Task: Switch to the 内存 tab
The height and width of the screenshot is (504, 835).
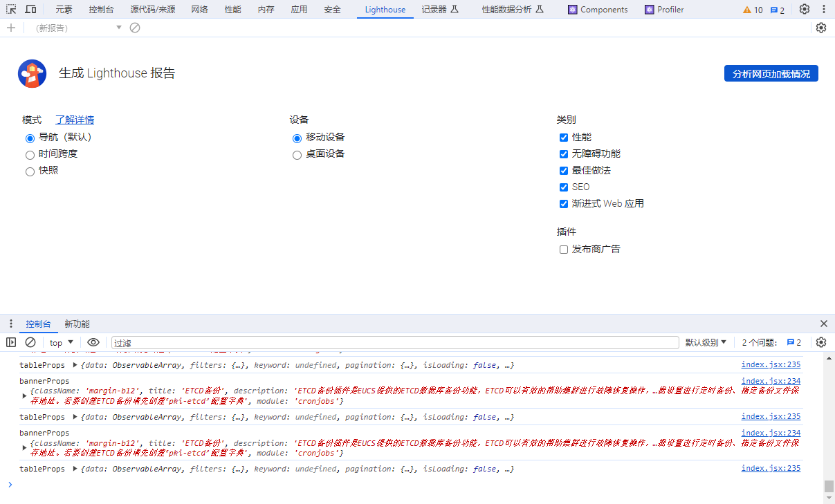Action: pos(266,10)
